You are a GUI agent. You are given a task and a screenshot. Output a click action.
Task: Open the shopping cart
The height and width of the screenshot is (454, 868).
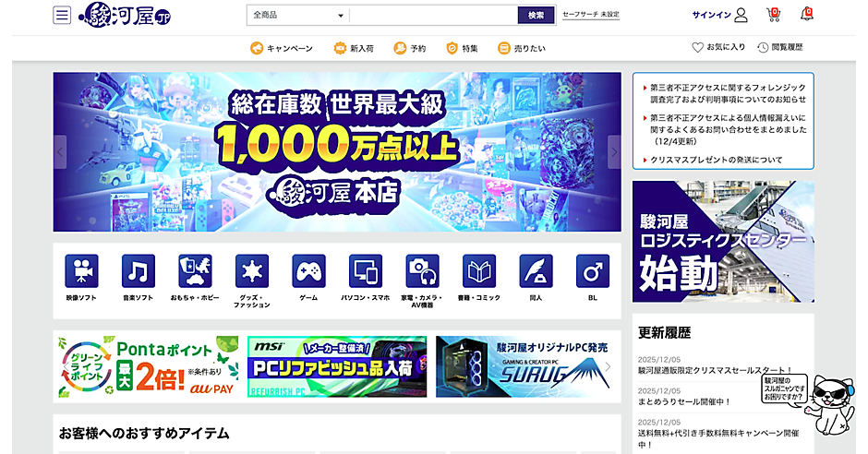tap(773, 15)
